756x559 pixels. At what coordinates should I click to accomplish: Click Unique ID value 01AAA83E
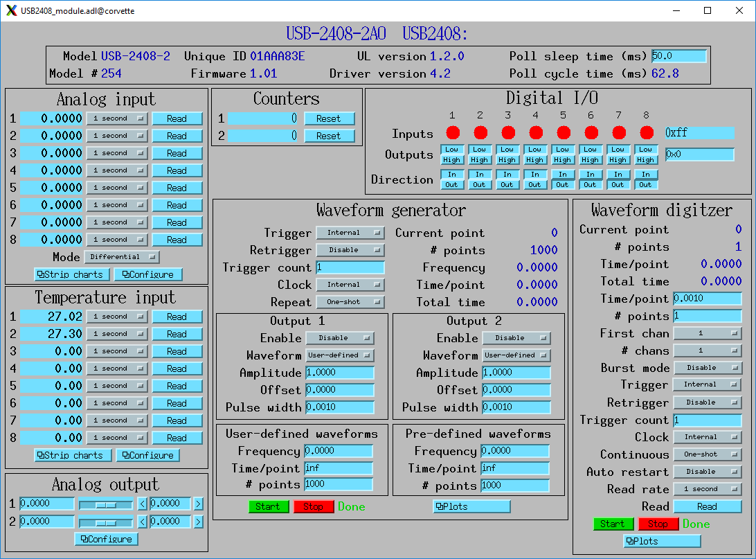pyautogui.click(x=277, y=56)
